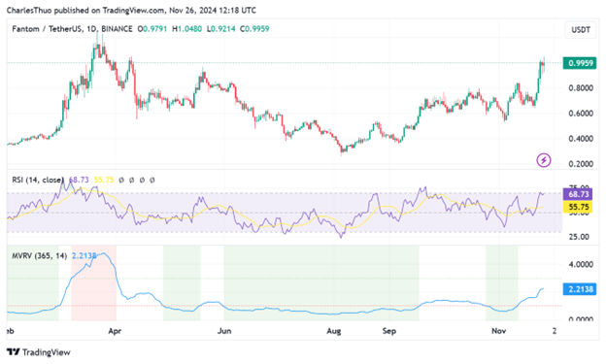Click the O0.9791 open value
Viewport: 606px width, 364px height.
152,29
